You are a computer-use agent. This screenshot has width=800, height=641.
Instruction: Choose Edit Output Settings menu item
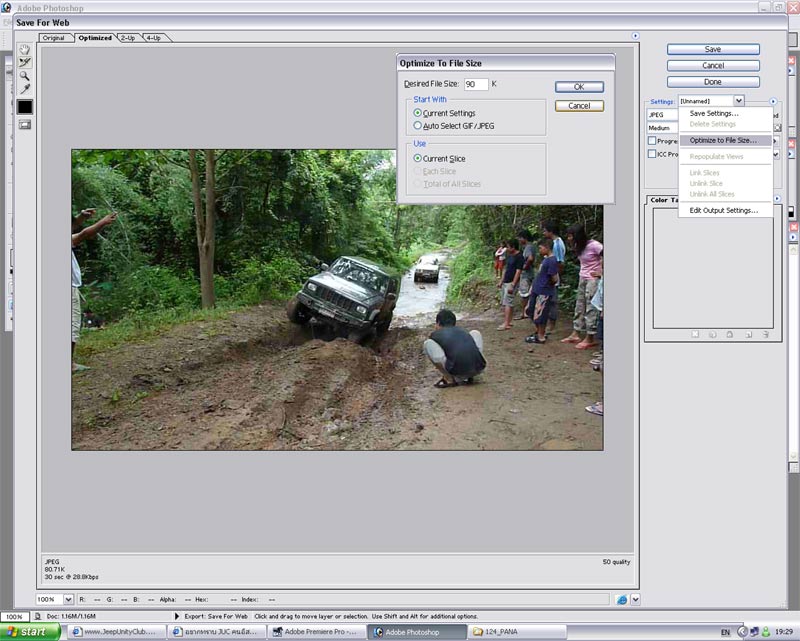(x=723, y=210)
